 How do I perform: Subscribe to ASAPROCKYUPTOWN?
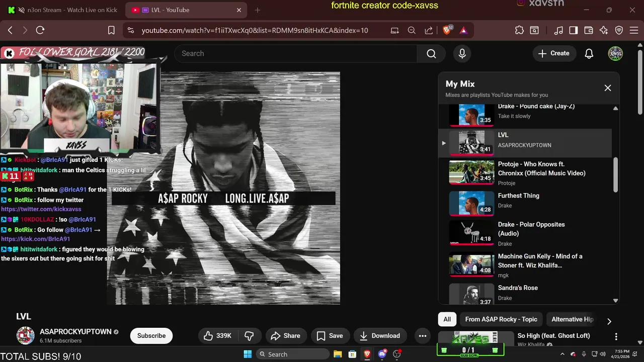click(151, 336)
